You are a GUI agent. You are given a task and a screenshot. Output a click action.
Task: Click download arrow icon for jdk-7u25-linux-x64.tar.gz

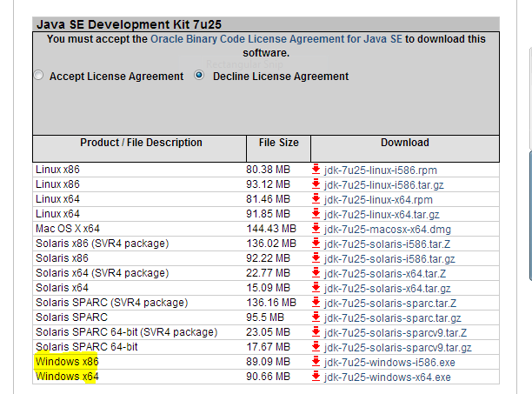click(316, 213)
